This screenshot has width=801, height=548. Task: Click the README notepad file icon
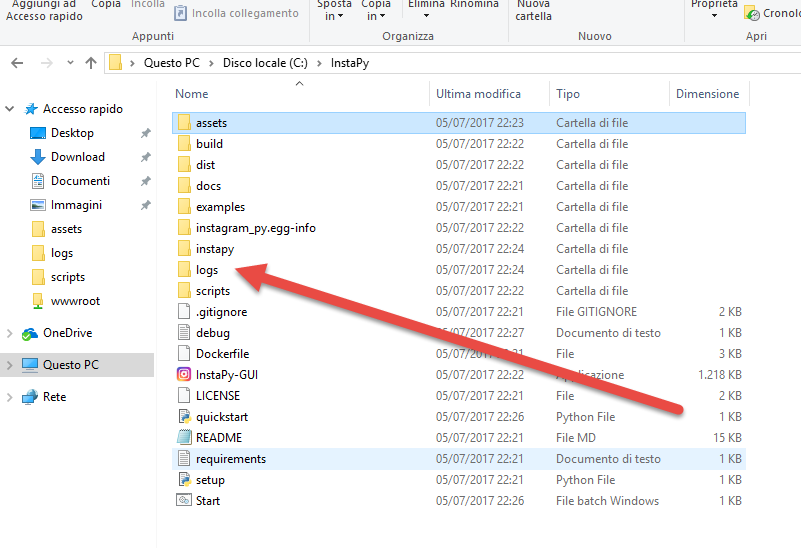click(x=184, y=437)
